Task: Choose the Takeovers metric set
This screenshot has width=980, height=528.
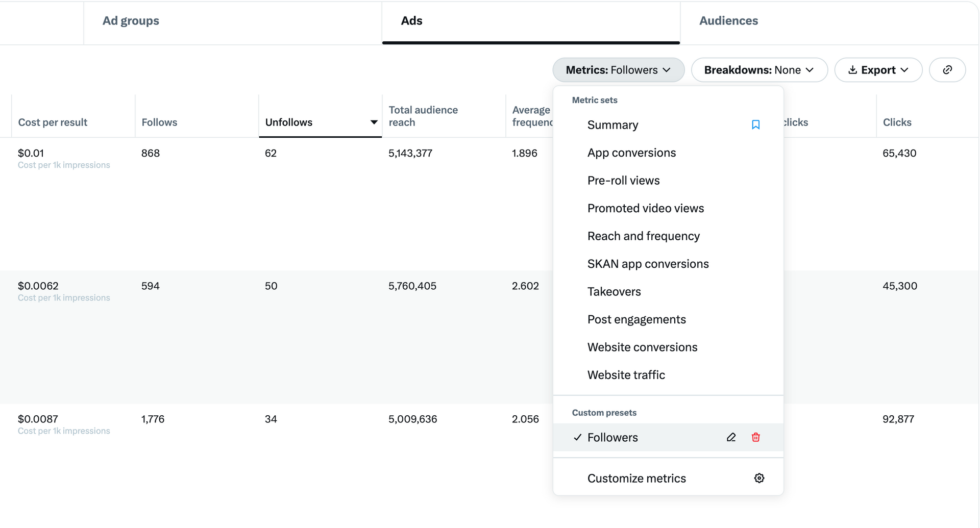Action: [x=614, y=291]
